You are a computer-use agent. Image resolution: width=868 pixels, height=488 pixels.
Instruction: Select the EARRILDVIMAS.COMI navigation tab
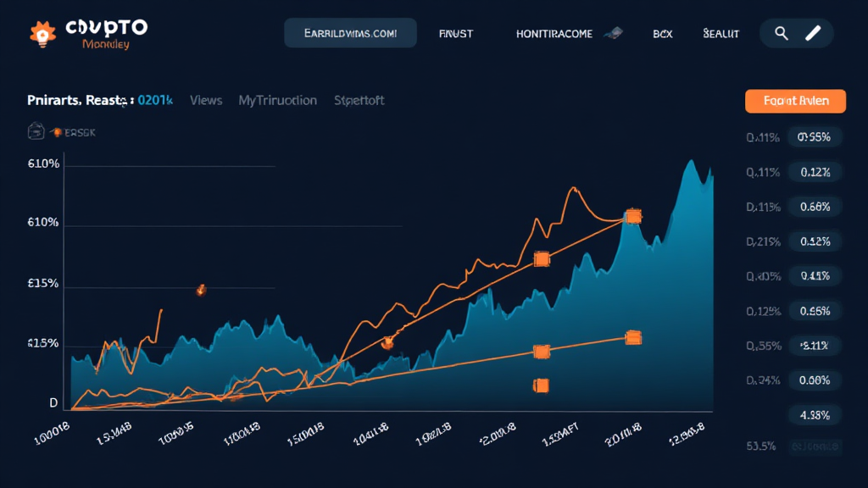tap(350, 33)
